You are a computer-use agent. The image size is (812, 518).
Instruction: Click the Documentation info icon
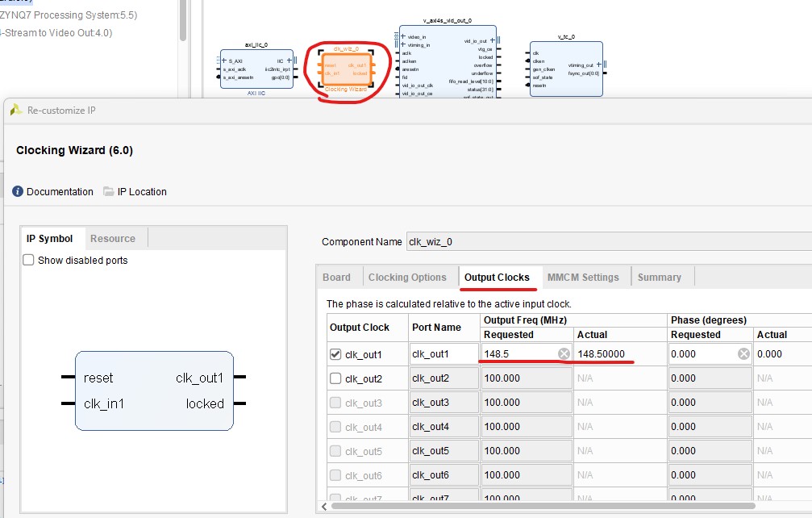point(18,192)
